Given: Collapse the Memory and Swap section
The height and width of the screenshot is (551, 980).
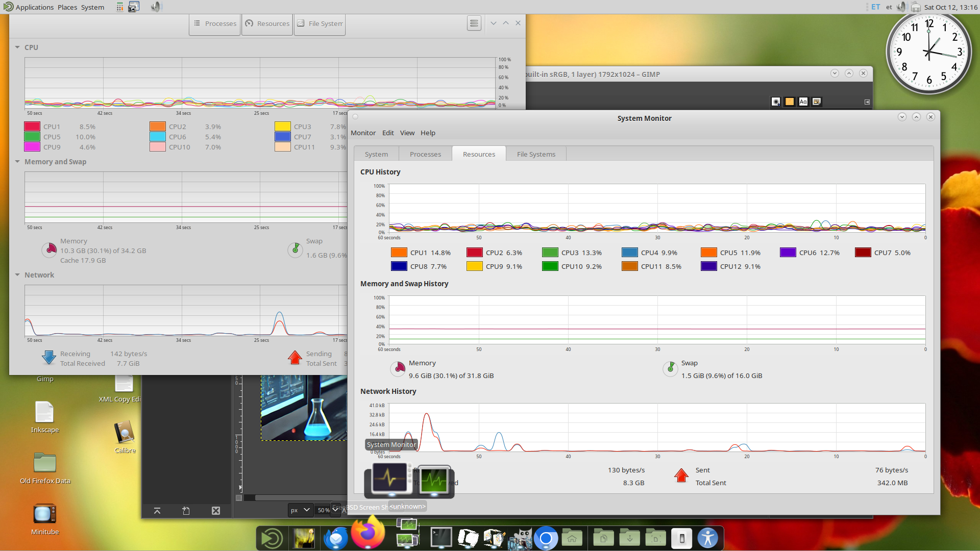Looking at the screenshot, I should (x=17, y=162).
